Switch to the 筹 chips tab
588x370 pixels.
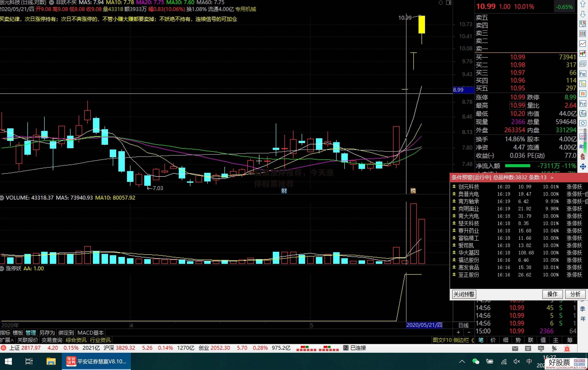coord(570,340)
